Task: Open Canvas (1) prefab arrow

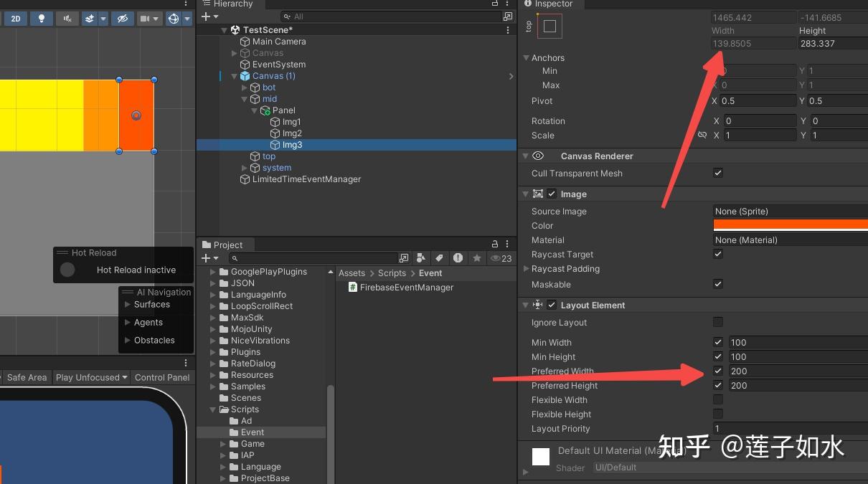Action: click(511, 76)
